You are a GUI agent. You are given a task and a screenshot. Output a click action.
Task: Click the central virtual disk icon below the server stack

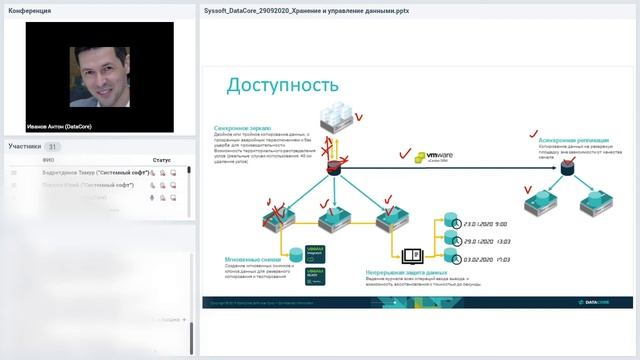334,168
